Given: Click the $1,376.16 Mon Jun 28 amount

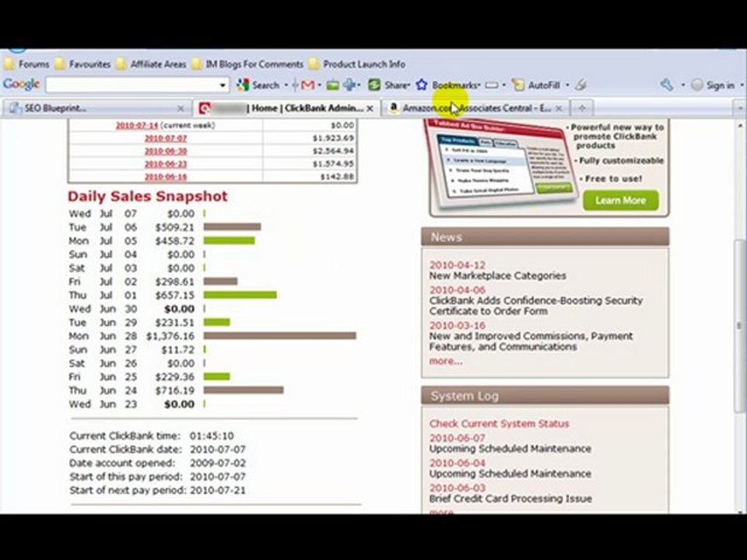Looking at the screenshot, I should click(x=170, y=336).
